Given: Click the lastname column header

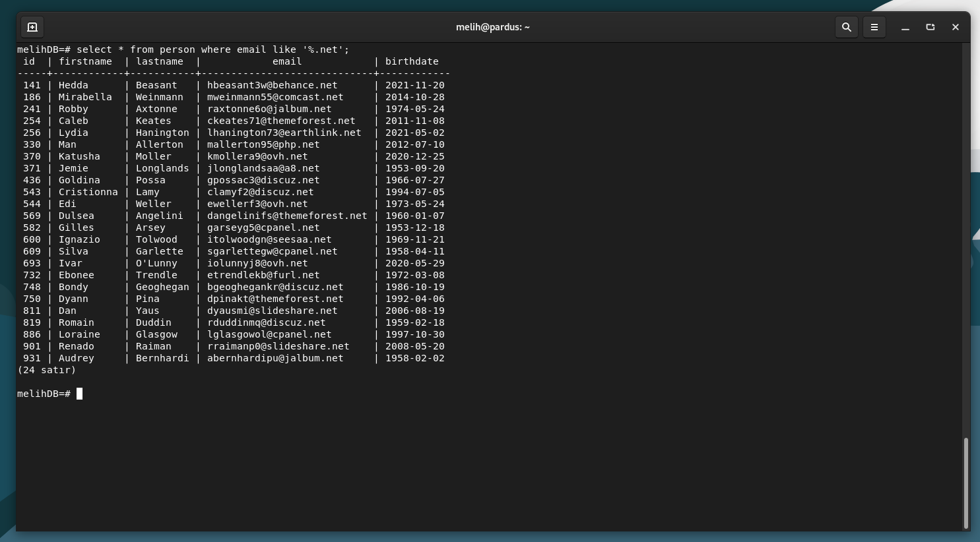Looking at the screenshot, I should pos(160,61).
